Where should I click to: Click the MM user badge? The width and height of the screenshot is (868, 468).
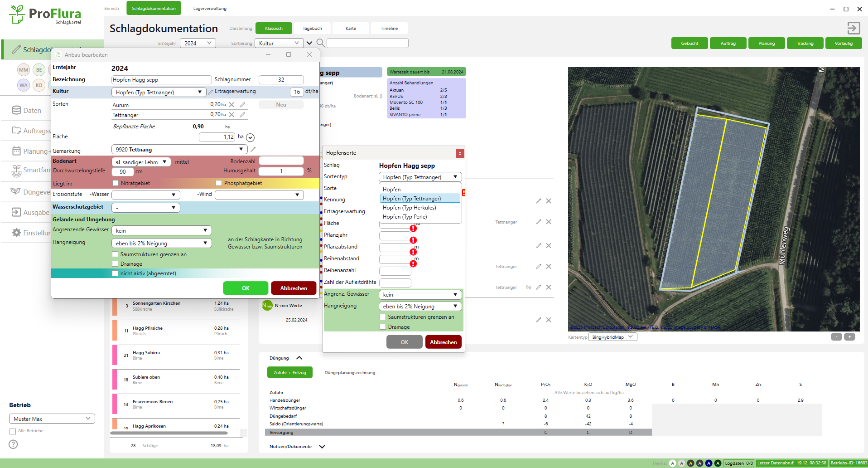pyautogui.click(x=24, y=70)
